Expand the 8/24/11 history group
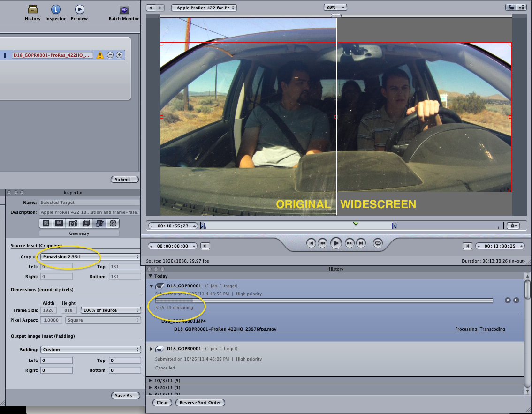Viewport: 532px width, 414px height. click(x=150, y=388)
